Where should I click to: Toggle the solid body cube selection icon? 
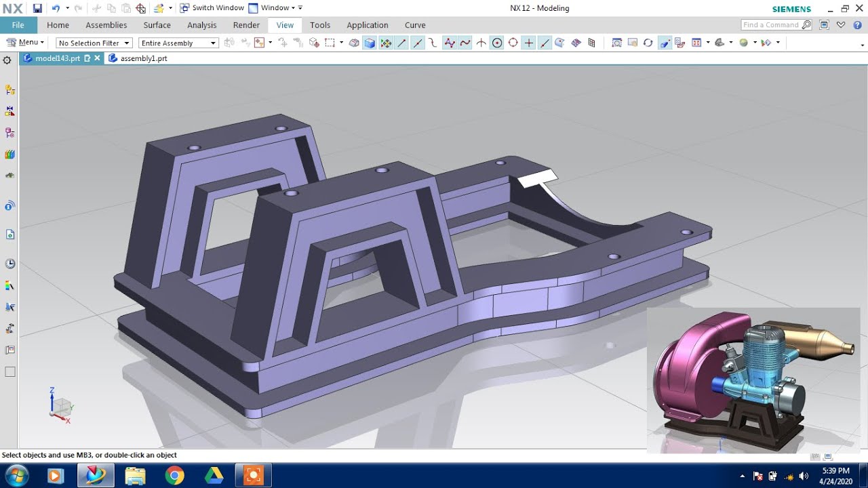pos(370,43)
